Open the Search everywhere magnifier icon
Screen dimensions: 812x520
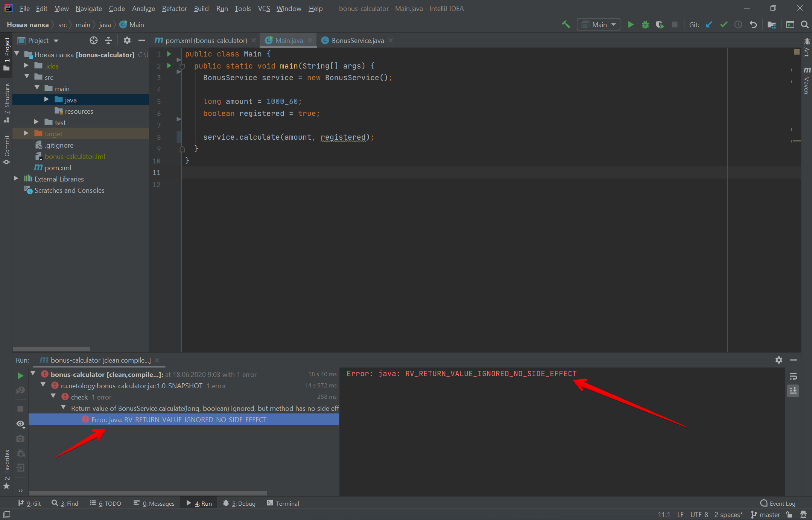(805, 24)
